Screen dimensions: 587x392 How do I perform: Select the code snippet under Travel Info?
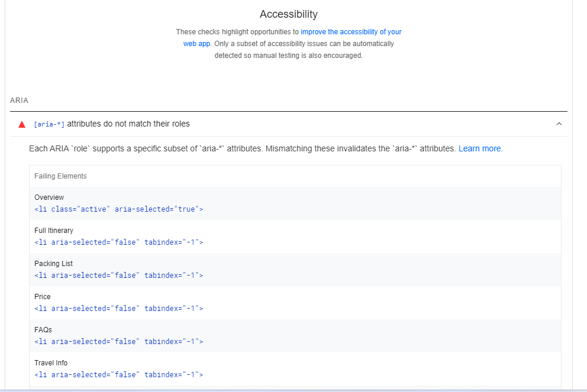119,375
